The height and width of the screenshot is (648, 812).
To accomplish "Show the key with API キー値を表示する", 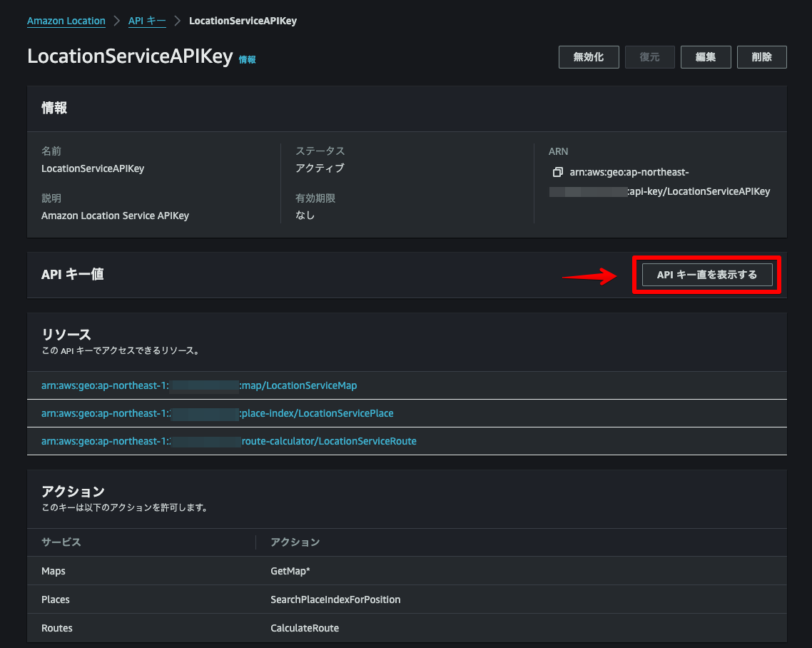I will [707, 275].
